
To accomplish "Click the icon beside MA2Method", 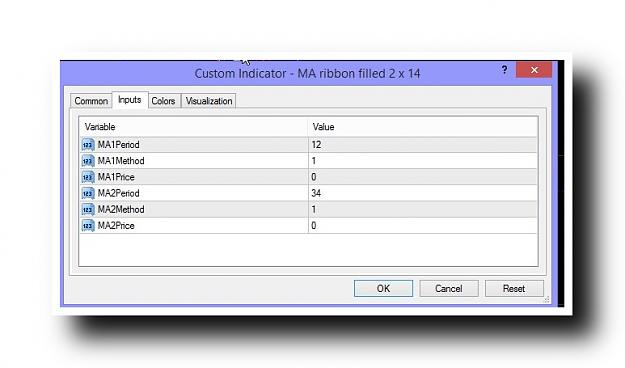I will 88,209.
